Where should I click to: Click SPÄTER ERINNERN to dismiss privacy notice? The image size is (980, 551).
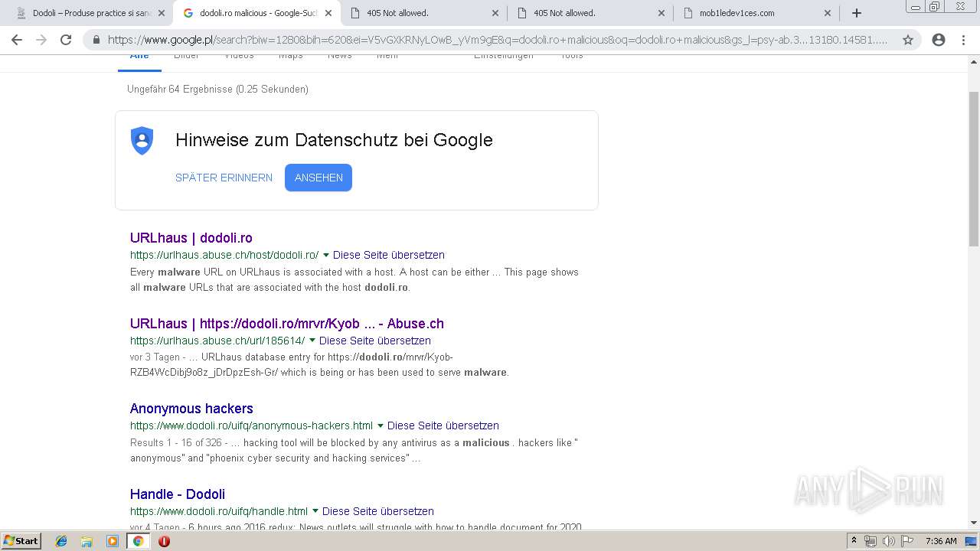pos(224,178)
